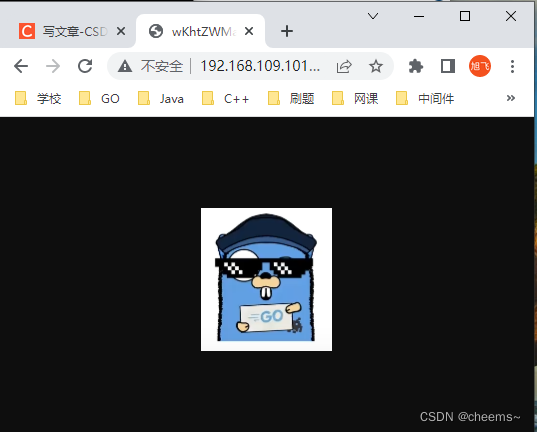Open the 学校 bookmark folder
This screenshot has height=432, width=537.
(x=38, y=99)
